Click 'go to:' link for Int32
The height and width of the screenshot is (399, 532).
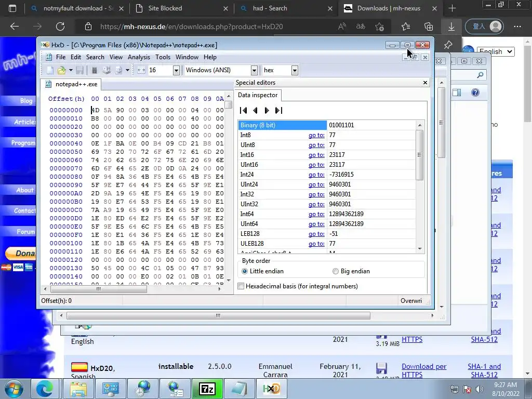pyautogui.click(x=316, y=194)
